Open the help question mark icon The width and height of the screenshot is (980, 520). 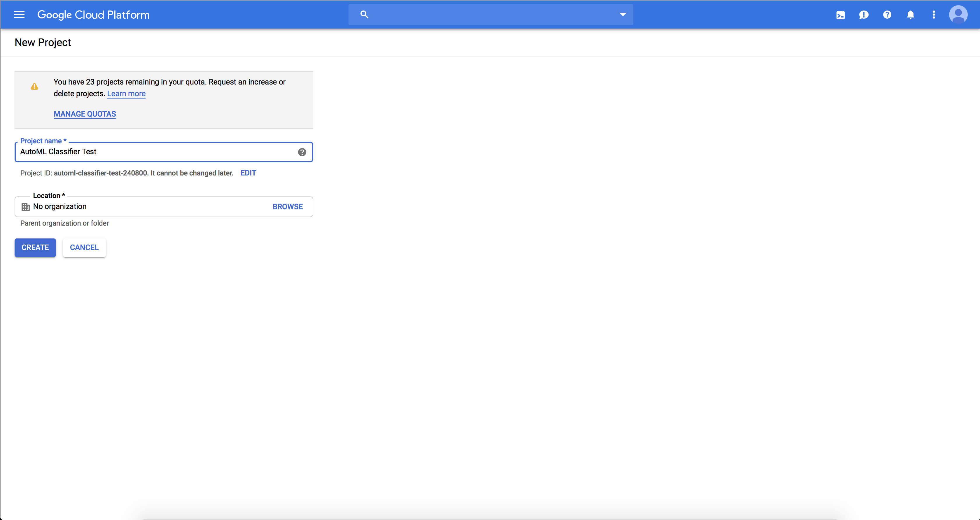[887, 15]
